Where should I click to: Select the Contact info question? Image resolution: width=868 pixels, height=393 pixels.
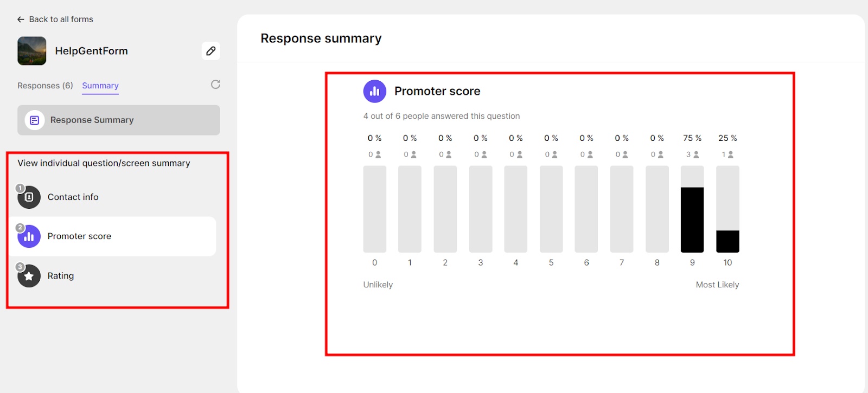(73, 197)
